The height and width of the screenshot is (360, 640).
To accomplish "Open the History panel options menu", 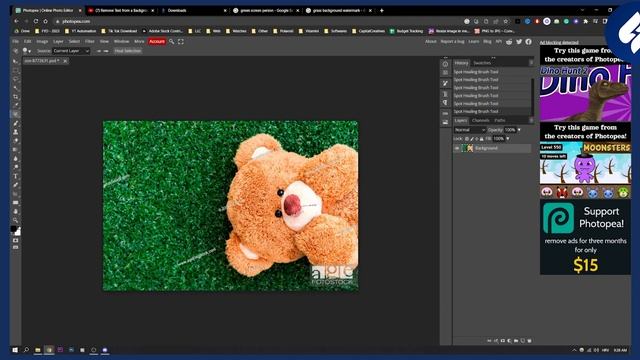I will click(531, 63).
